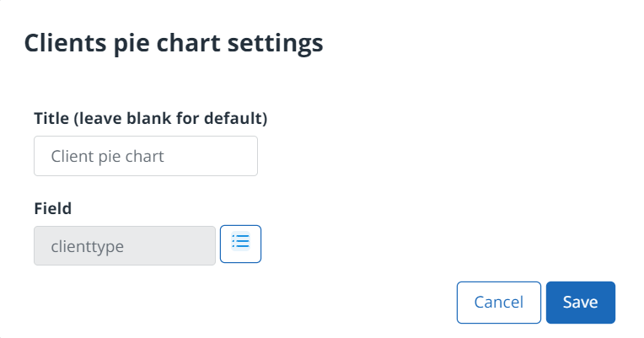The width and height of the screenshot is (644, 338).
Task: Click the greyed-out clienttype field box
Action: (124, 245)
